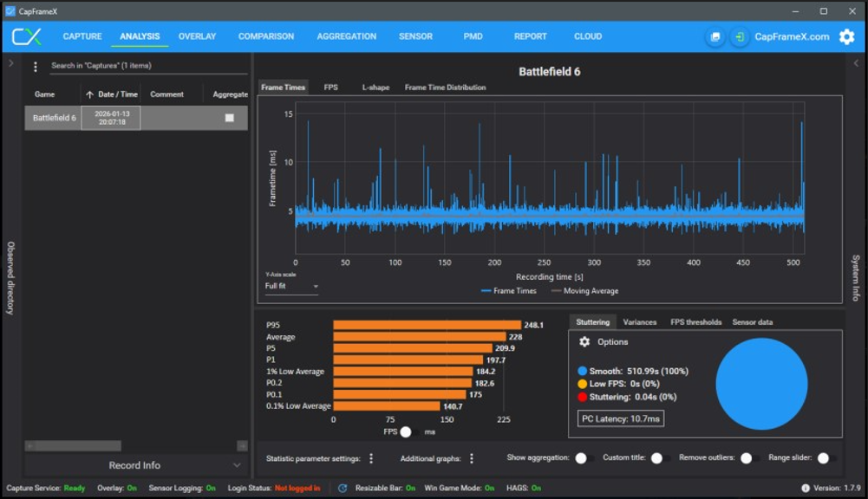This screenshot has height=499, width=868.
Task: Switch to the COMPARISON tab
Action: click(x=266, y=36)
